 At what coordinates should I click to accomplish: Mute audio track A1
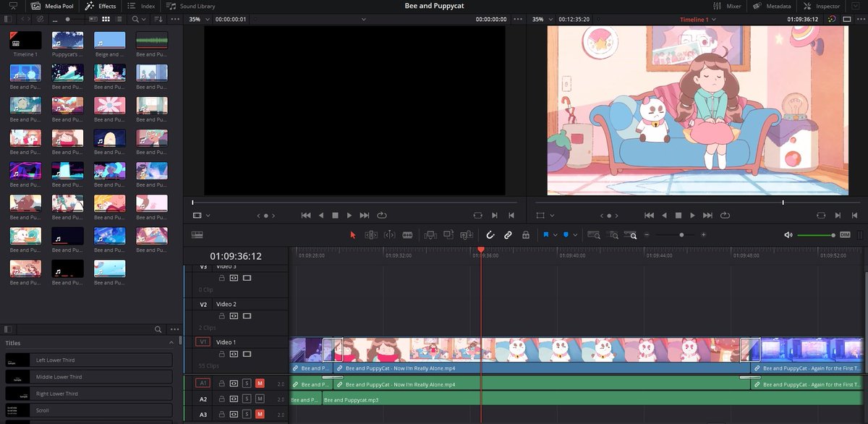(260, 383)
